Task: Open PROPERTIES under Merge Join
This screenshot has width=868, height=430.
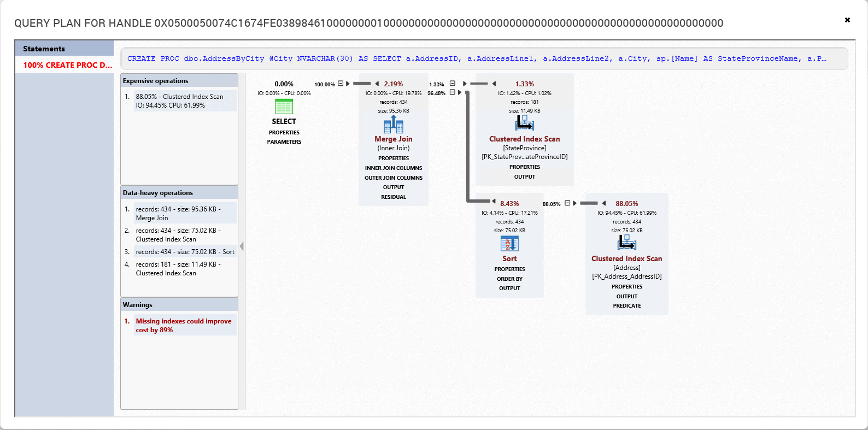Action: pos(394,158)
